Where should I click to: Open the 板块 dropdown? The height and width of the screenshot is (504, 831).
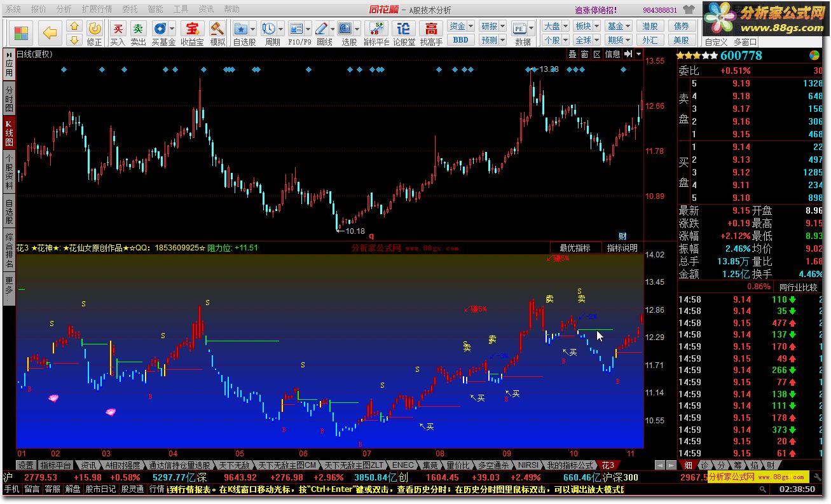tap(587, 26)
